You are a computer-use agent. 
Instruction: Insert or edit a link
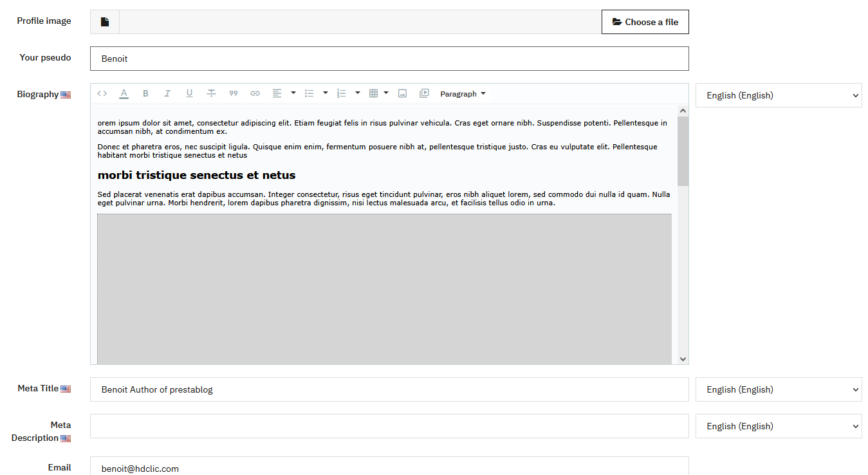coord(255,93)
